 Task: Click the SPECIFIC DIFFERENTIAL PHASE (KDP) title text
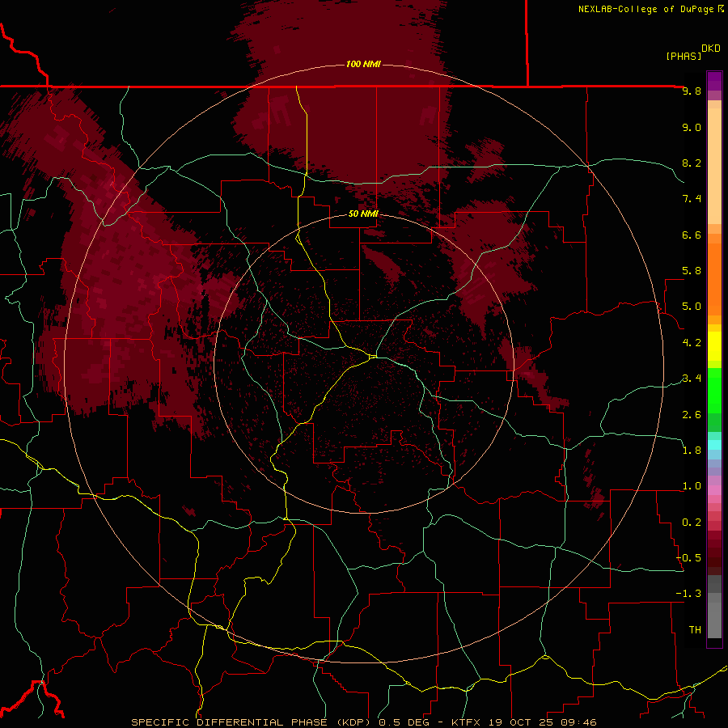(x=252, y=722)
